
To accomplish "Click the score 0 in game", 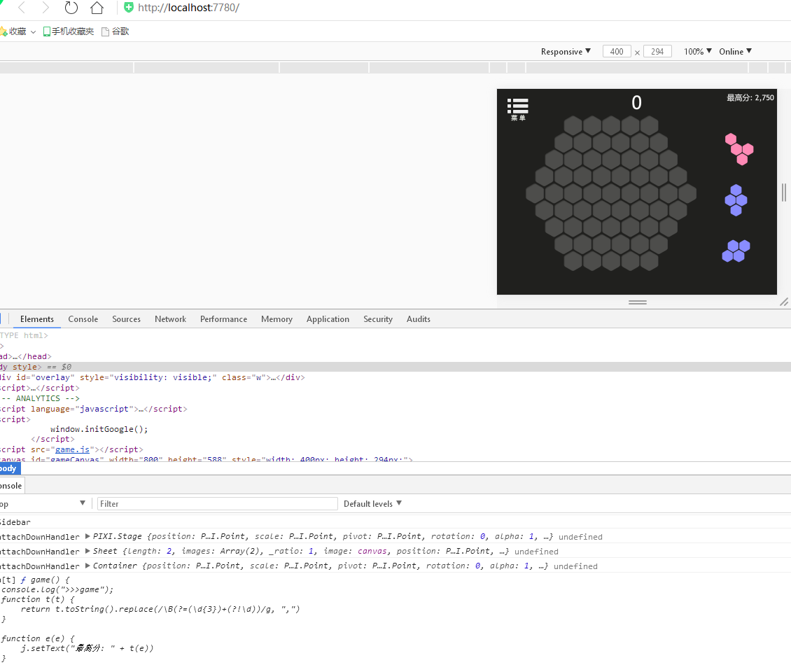I will click(636, 103).
